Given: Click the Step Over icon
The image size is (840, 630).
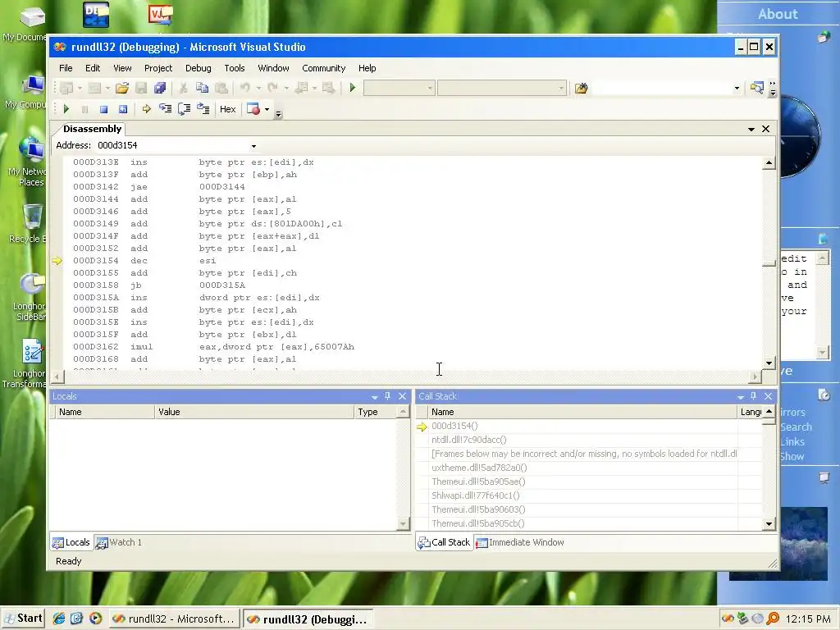Looking at the screenshot, I should (185, 109).
